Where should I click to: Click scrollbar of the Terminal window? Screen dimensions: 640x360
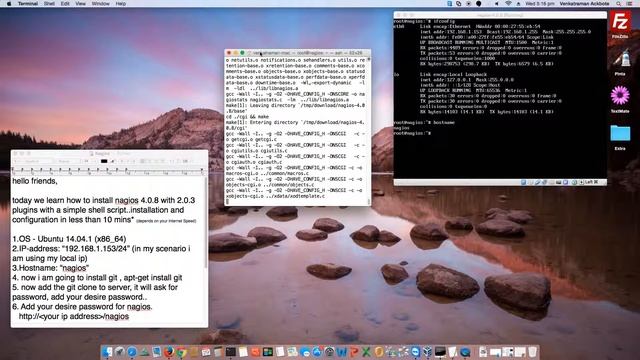click(369, 131)
